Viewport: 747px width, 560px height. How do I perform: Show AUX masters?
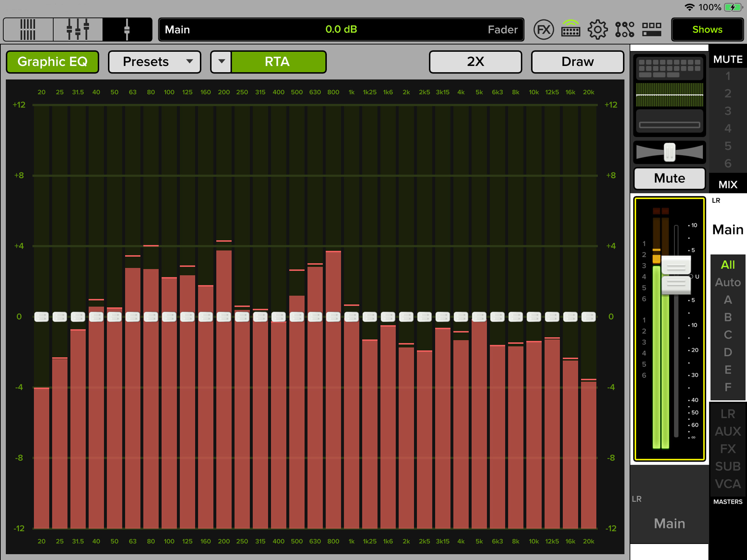(x=728, y=432)
